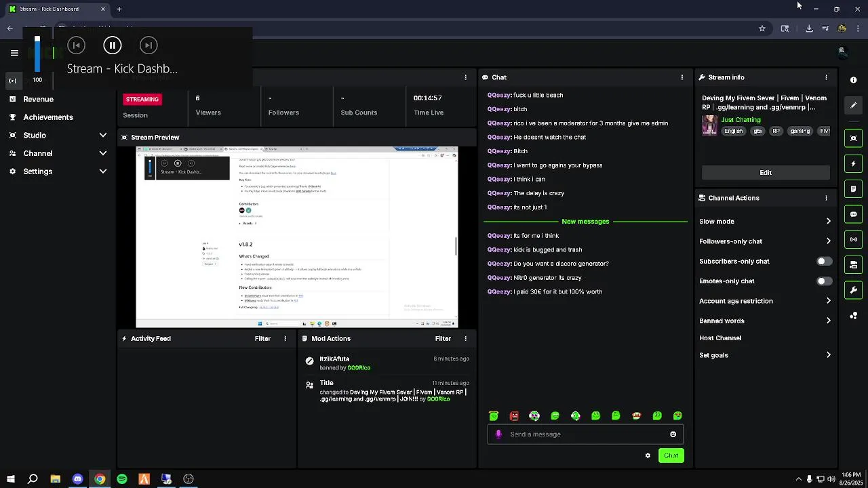Click the Stream Preview video thumbnail
This screenshot has width=868, height=488.
pyautogui.click(x=297, y=237)
